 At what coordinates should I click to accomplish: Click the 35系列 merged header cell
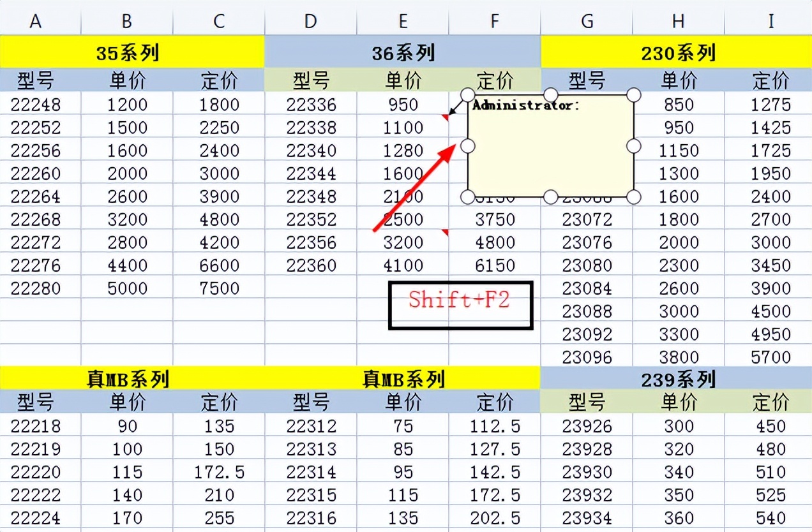[x=132, y=52]
